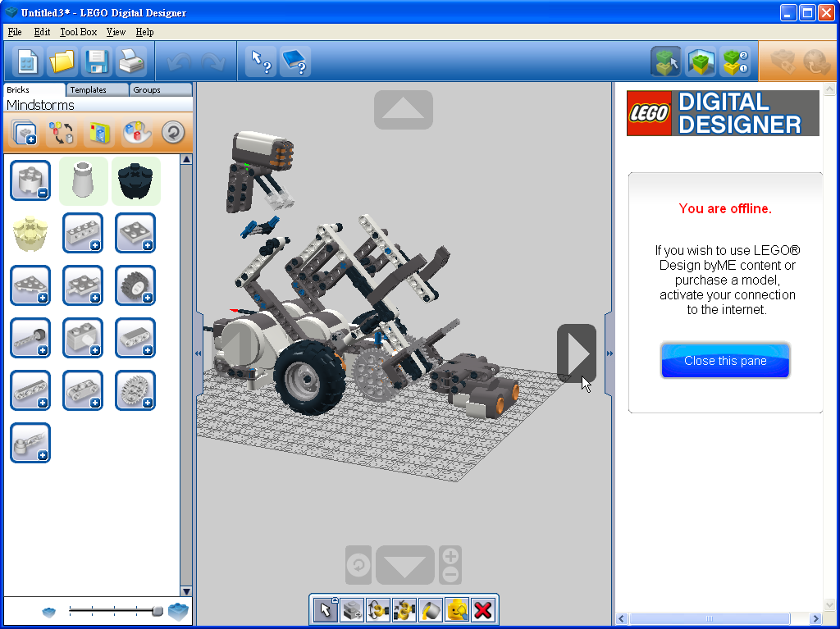Rotate camera view upward arrow
This screenshot has height=629, width=840.
pos(404,109)
